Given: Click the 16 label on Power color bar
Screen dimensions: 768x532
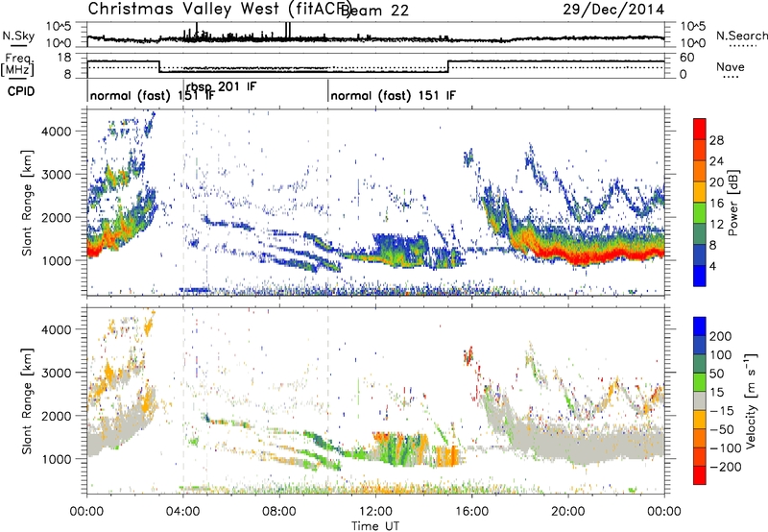Looking at the screenshot, I should coord(716,204).
